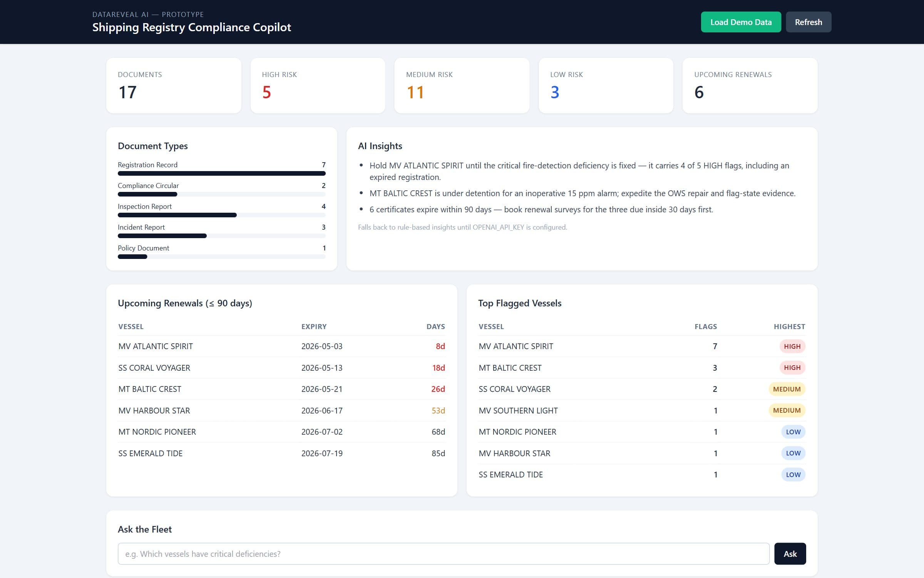
Task: Select MV SOUTHERN LIGHT flagged vessel
Action: pyautogui.click(x=518, y=410)
